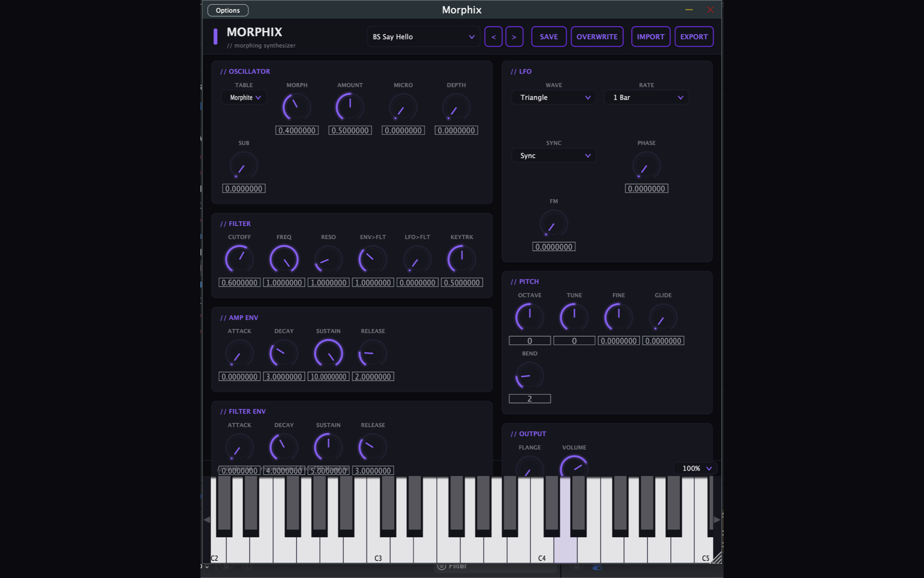Click the FILTER ENV SUSTAIN knob
This screenshot has width=924, height=578.
(x=328, y=447)
